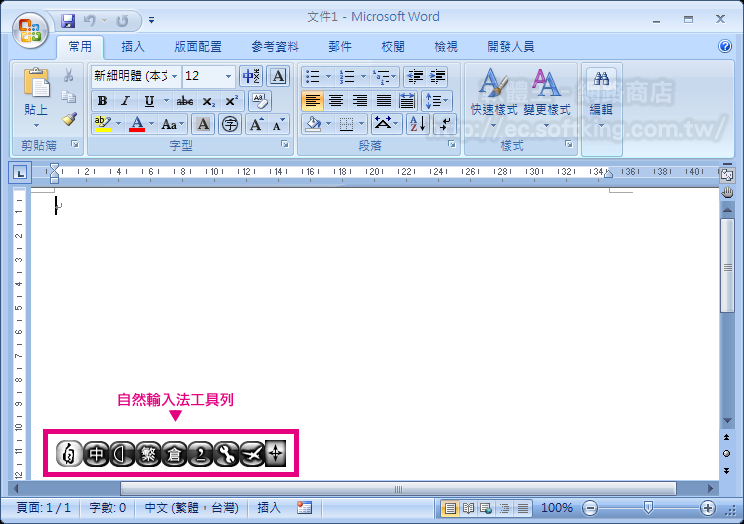Open the 版面配置 ribbon tab
744x524 pixels.
pyautogui.click(x=198, y=47)
